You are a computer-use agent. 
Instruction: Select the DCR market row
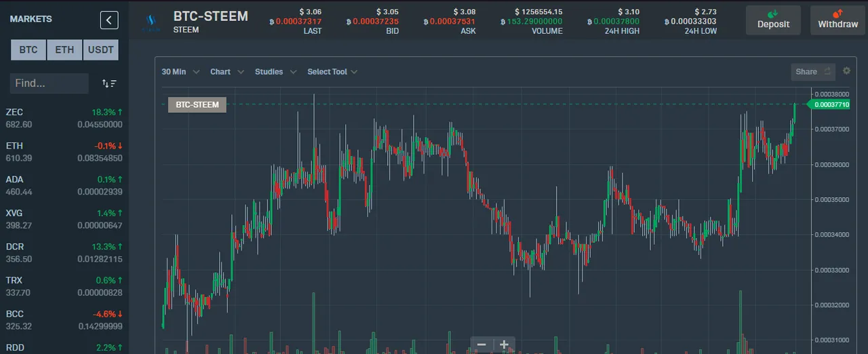[64, 253]
